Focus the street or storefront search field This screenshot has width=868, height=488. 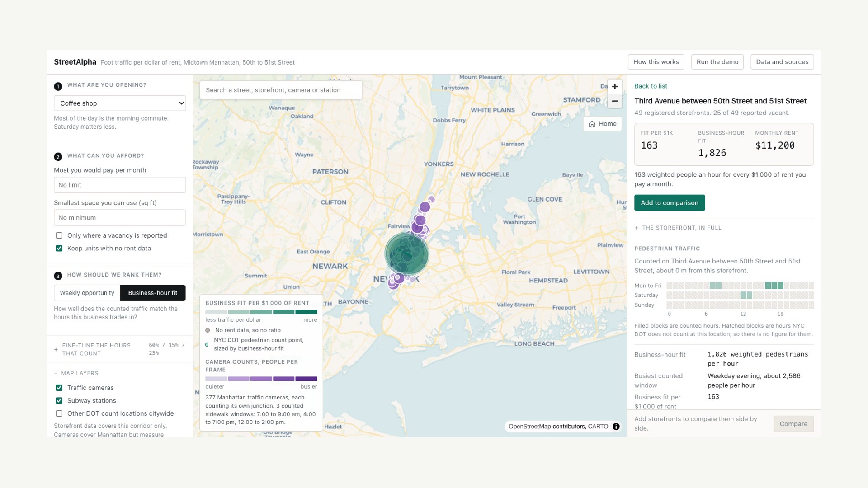pos(281,90)
